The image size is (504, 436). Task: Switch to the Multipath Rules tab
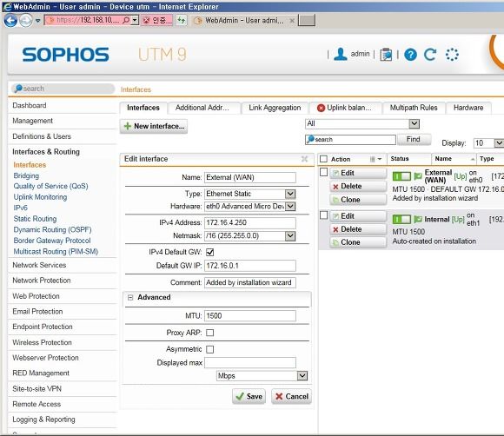[414, 108]
